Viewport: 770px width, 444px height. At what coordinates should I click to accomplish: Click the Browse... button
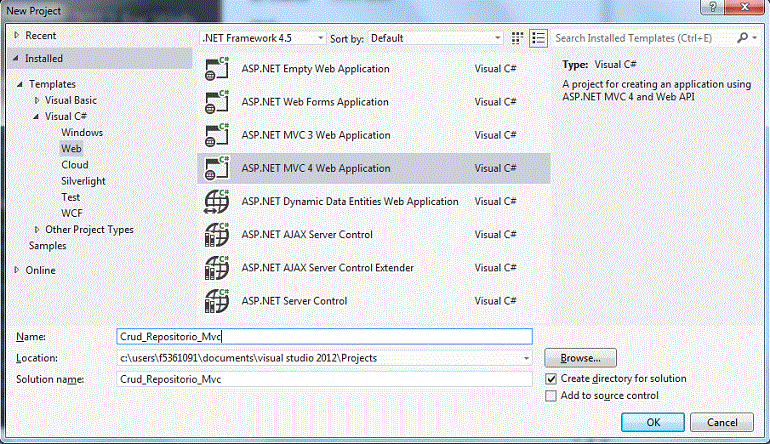(580, 358)
